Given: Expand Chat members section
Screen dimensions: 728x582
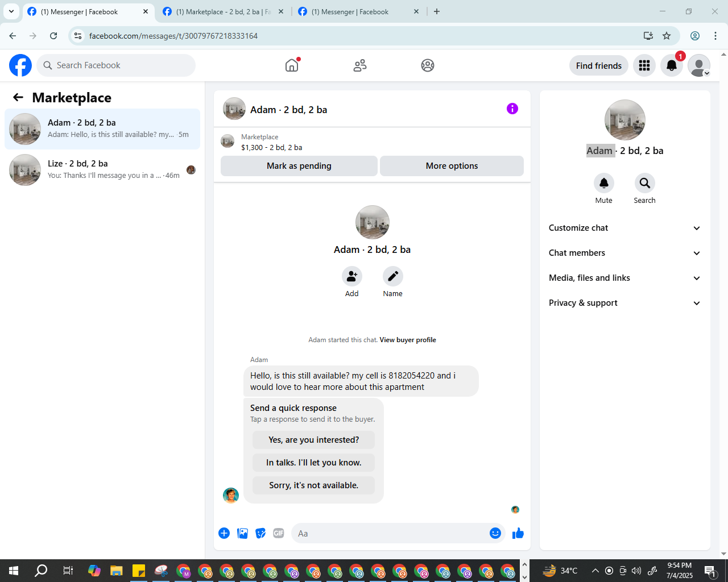Looking at the screenshot, I should (624, 253).
